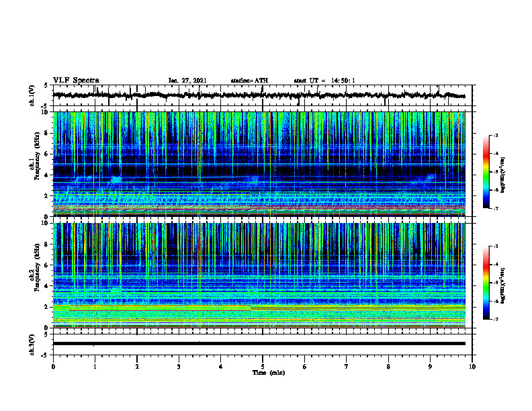Click the ch.1 spectrogram color scale bar
Screen dimensions: 532x411
click(x=486, y=172)
